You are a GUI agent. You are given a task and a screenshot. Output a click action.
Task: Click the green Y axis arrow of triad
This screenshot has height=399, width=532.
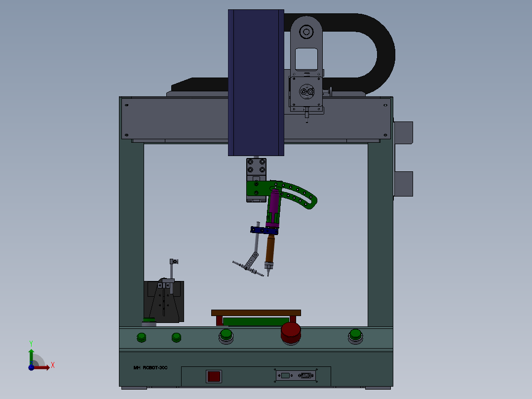(31, 357)
